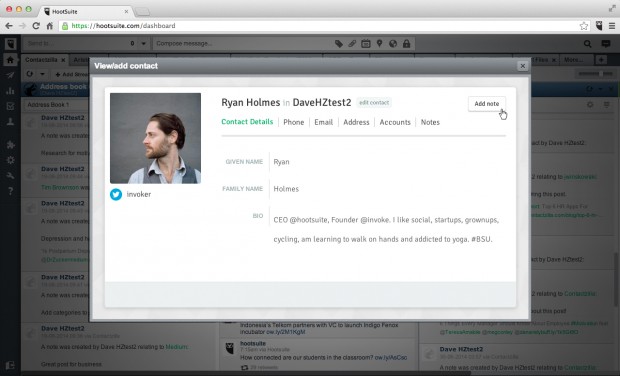Click the tag icon in compose bar
This screenshot has height=376, width=620.
(x=339, y=43)
